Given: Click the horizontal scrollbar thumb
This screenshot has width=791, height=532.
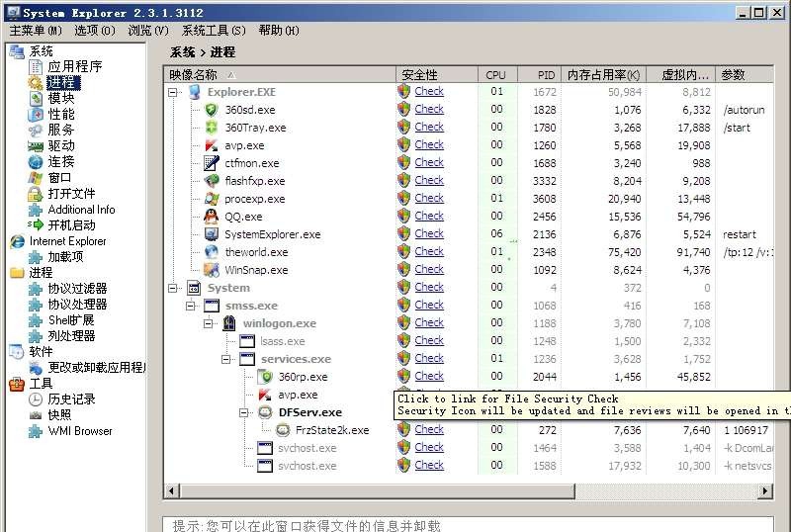Looking at the screenshot, I should pyautogui.click(x=378, y=490).
